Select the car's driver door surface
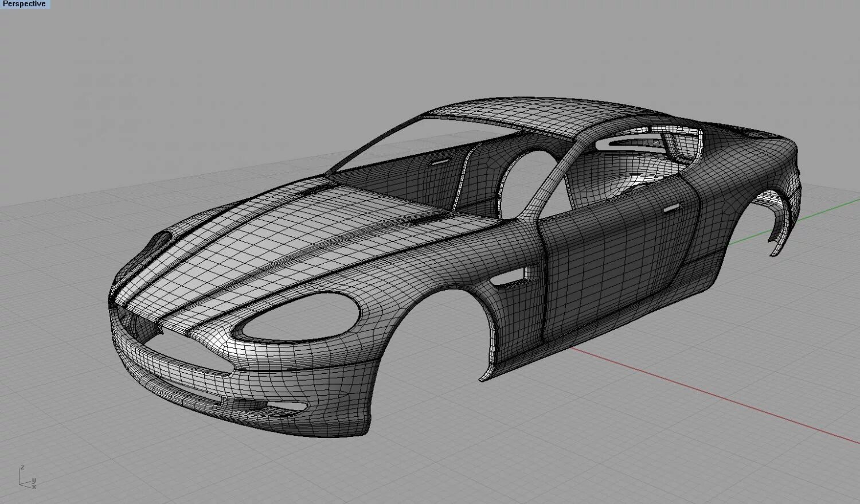Viewport: 860px width, 504px height. (619, 259)
